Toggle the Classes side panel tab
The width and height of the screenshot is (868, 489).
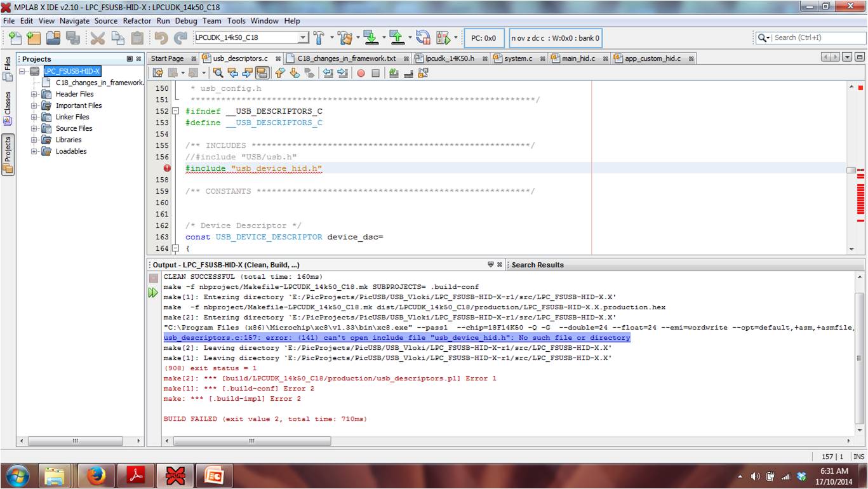pos(8,109)
